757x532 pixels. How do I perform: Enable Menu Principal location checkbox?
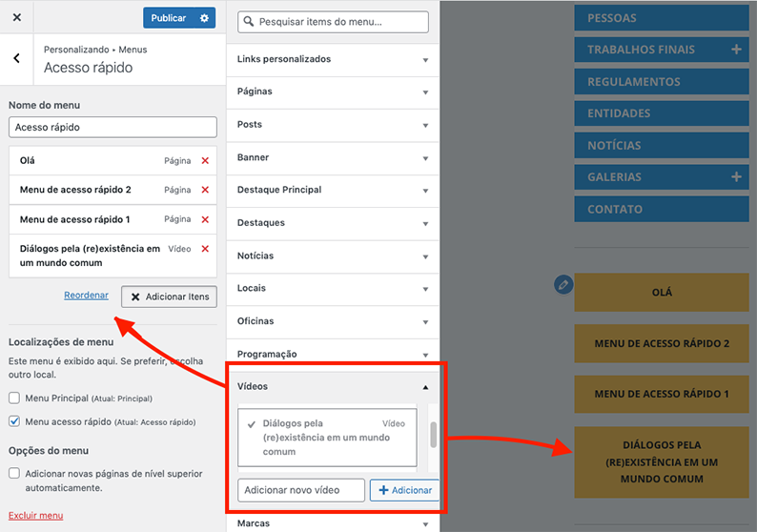[x=14, y=398]
